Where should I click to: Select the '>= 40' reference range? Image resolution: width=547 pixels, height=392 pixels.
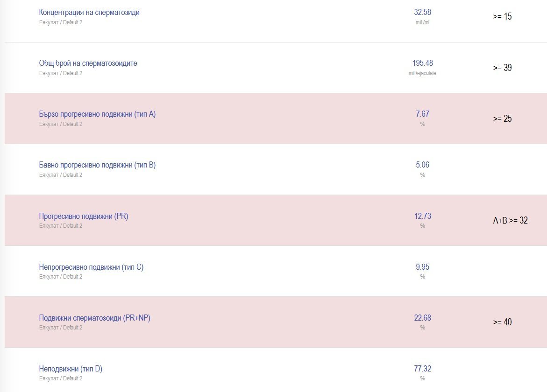pos(502,322)
